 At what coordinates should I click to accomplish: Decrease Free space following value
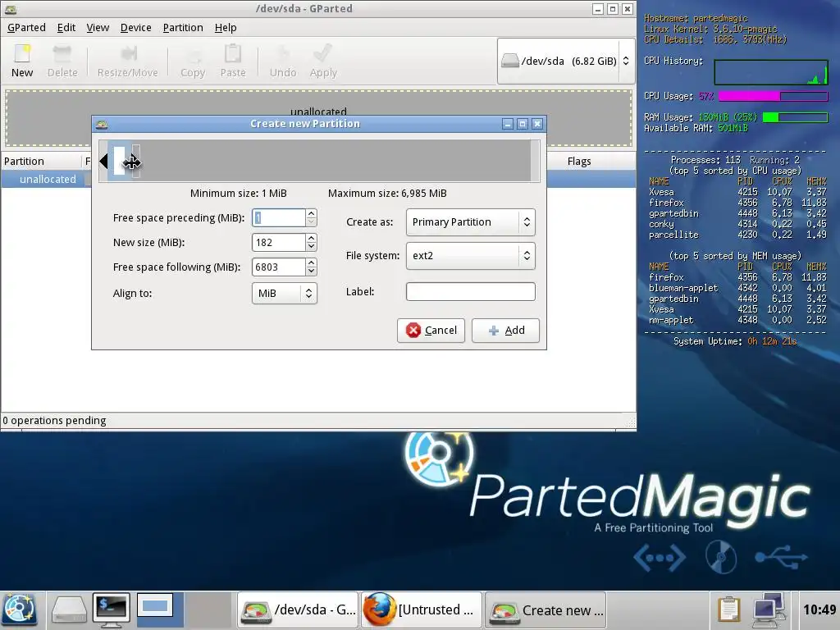click(x=311, y=271)
